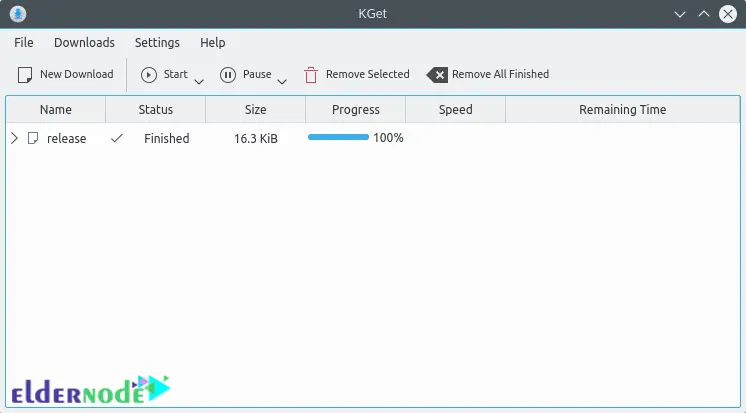Sort by the Status column header
Screen dimensions: 746x413
[156, 109]
